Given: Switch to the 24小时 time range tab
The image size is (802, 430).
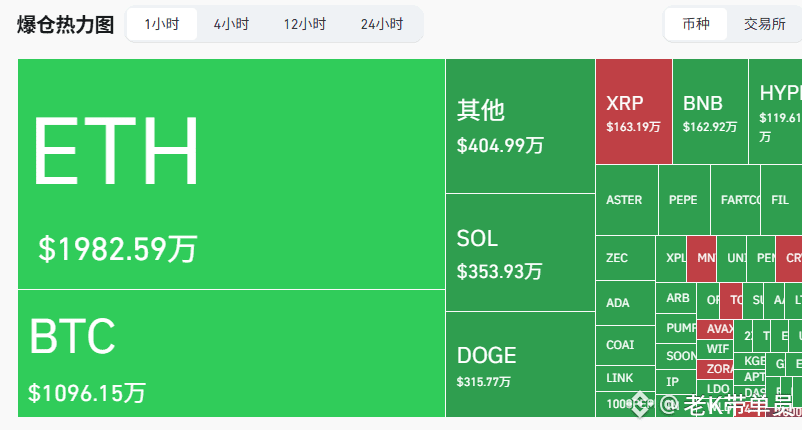Looking at the screenshot, I should tap(382, 24).
